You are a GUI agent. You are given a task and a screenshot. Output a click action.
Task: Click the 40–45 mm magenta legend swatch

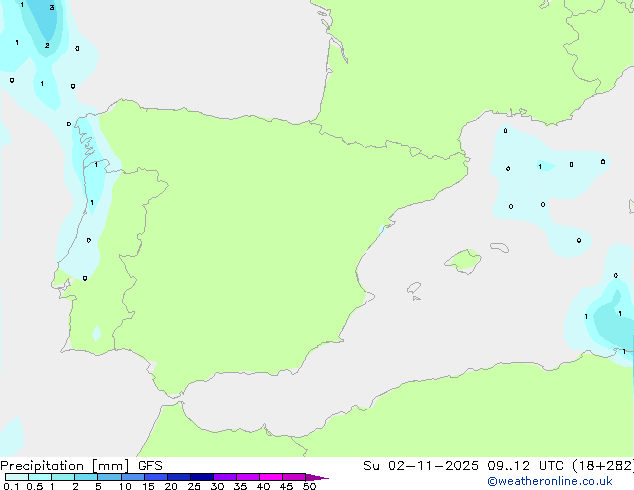coord(271,477)
